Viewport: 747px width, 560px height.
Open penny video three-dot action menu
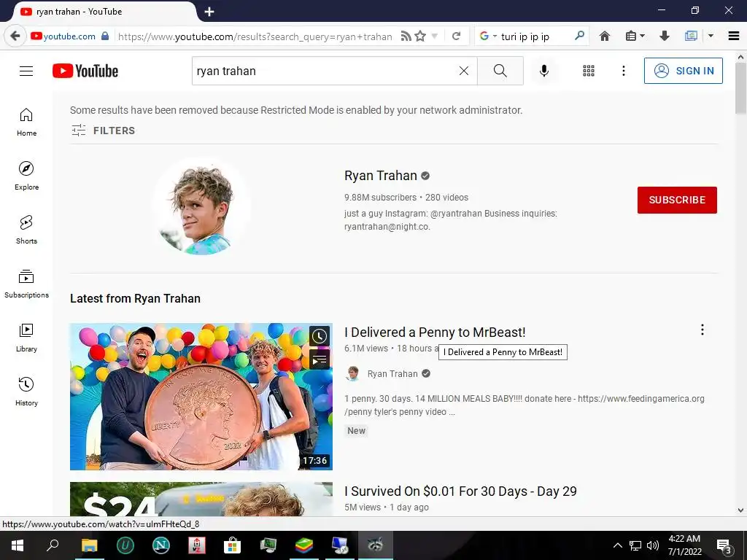tap(703, 330)
